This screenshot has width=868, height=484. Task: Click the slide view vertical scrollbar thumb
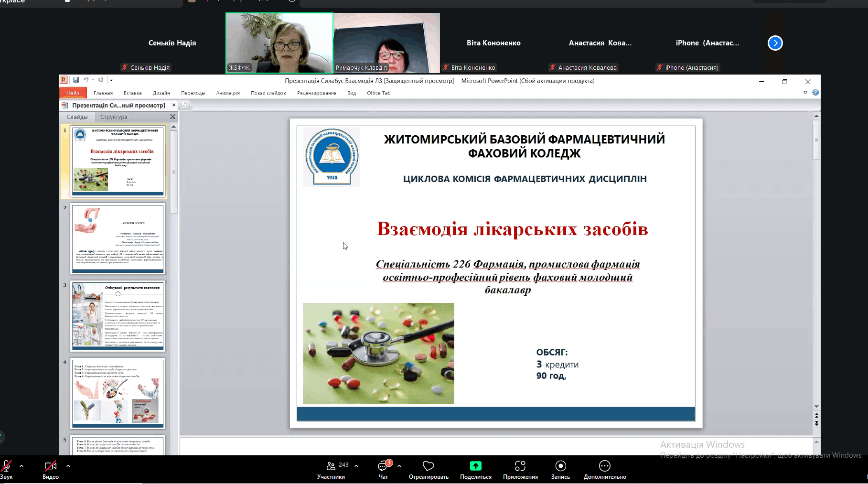pos(816,140)
